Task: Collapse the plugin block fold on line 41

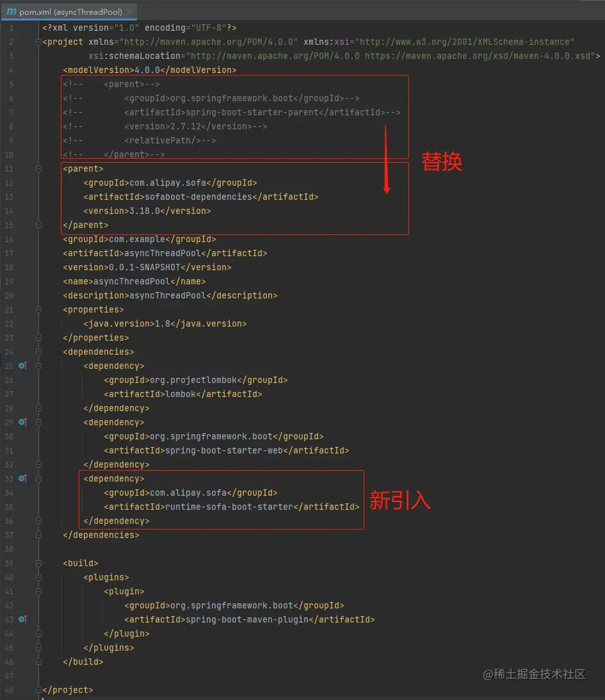Action: coord(39,592)
